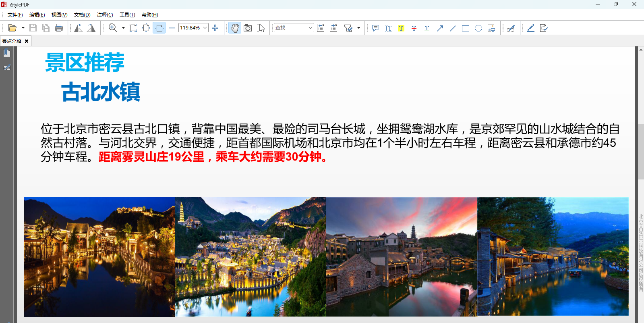
Task: Pick the arrow drawing tool
Action: (x=440, y=28)
